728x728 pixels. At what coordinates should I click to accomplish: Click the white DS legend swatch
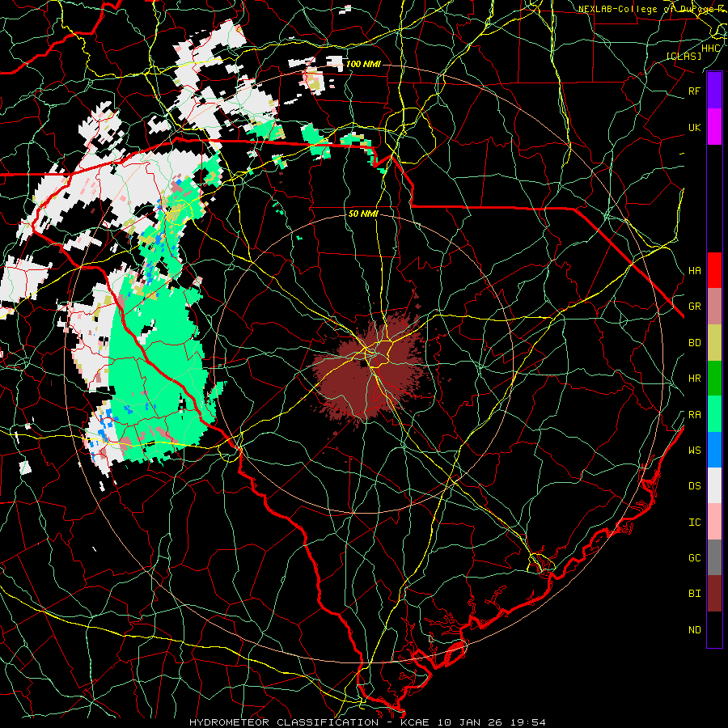point(714,485)
